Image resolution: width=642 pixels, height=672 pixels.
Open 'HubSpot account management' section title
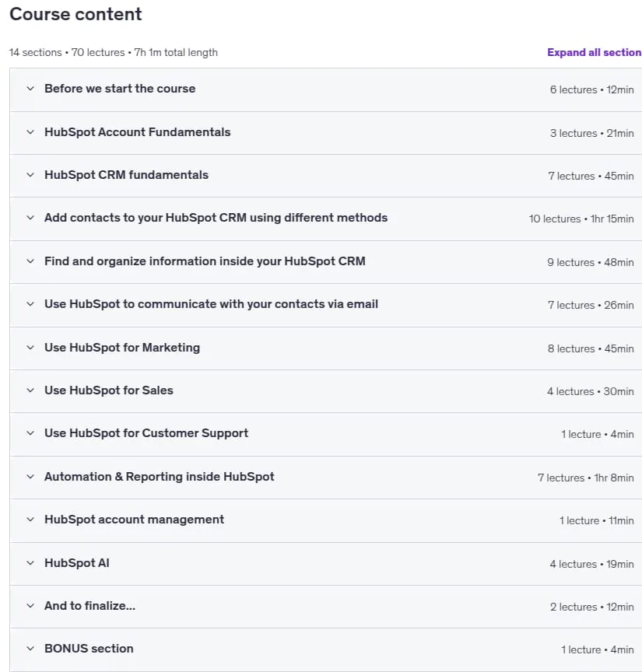134,520
